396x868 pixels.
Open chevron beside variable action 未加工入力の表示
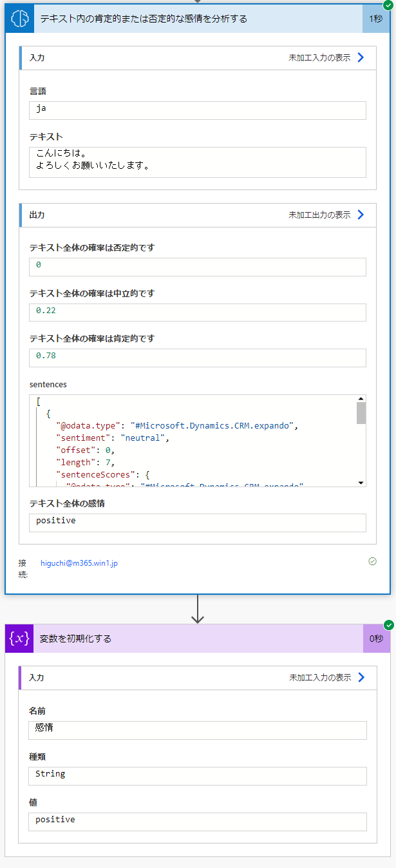[x=361, y=677]
